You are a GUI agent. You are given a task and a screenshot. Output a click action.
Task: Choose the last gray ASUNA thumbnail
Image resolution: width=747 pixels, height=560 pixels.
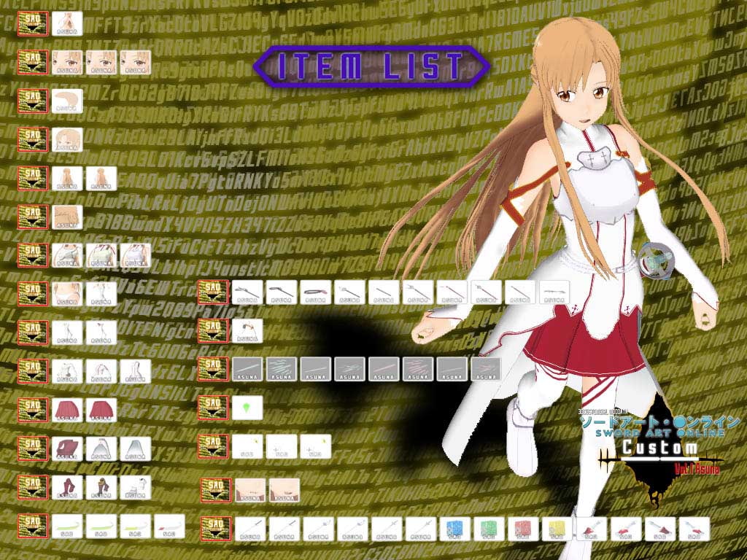487,369
